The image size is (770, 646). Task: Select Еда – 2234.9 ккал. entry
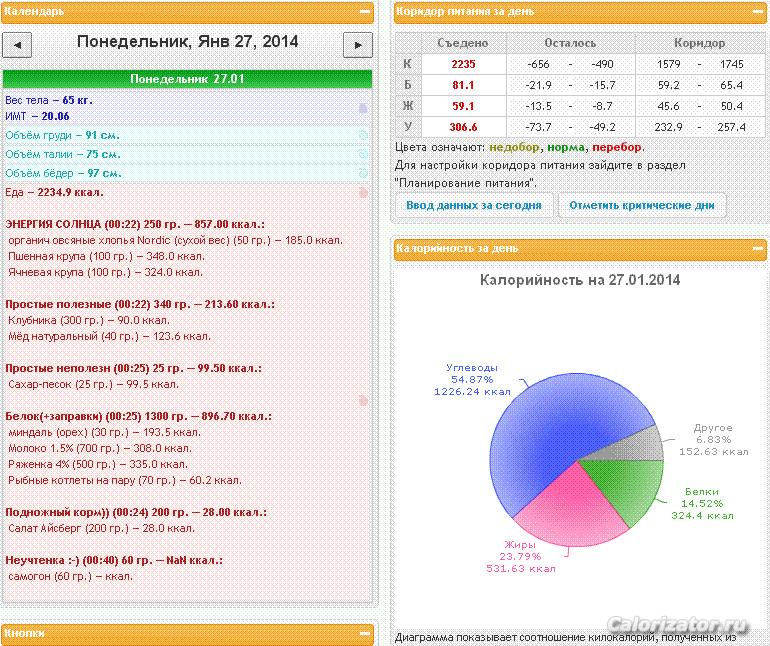point(54,193)
